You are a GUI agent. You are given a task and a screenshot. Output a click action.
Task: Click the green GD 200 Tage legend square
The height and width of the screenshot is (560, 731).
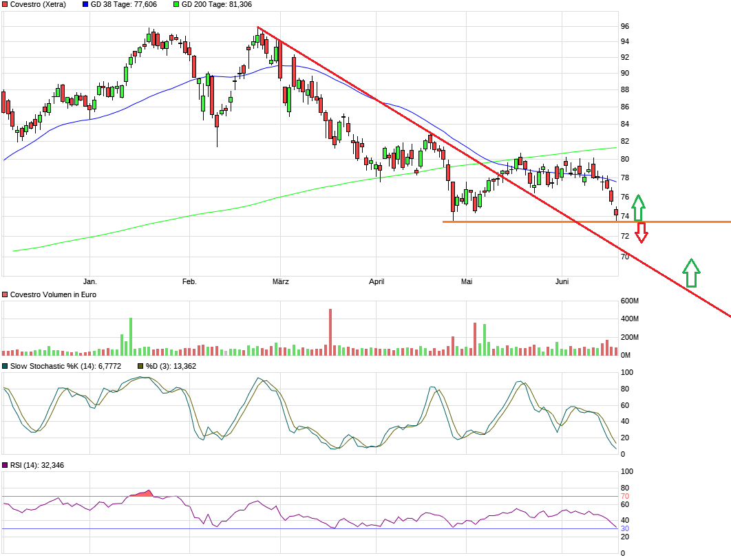click(176, 4)
